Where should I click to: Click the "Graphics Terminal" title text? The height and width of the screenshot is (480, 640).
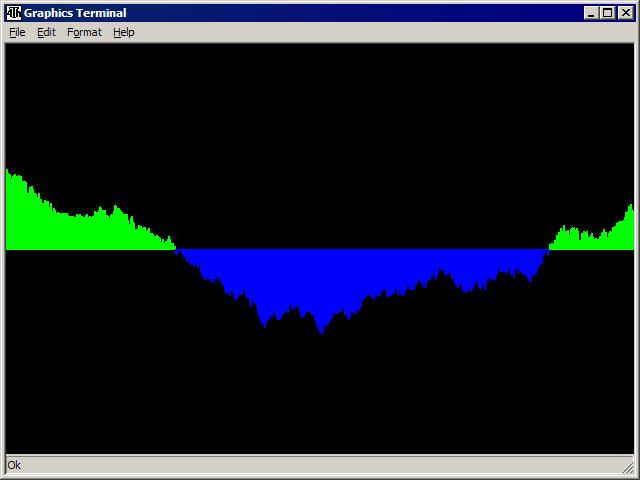(x=75, y=13)
